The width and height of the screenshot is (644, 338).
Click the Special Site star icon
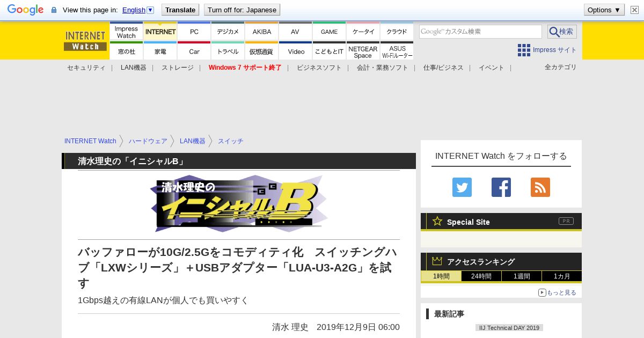pyautogui.click(x=437, y=221)
